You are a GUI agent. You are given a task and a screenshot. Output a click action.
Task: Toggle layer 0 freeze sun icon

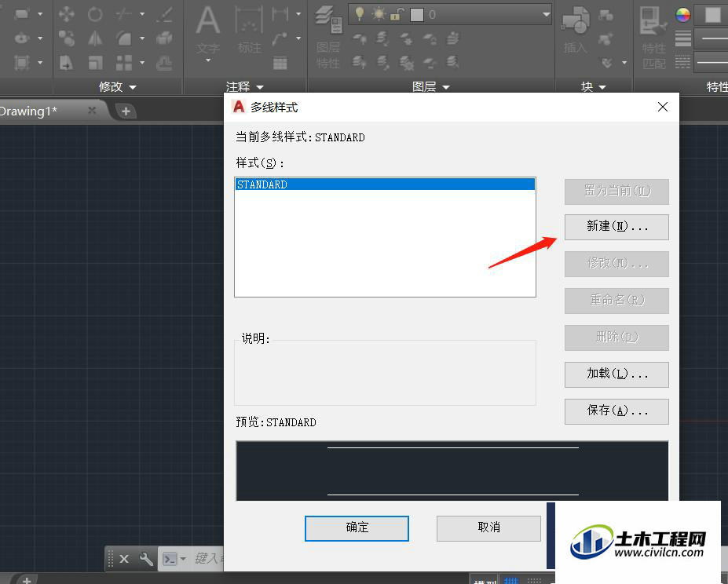pyautogui.click(x=379, y=14)
